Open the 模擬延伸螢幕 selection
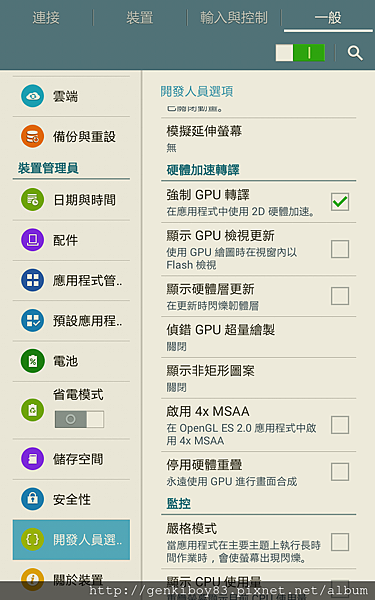 tap(259, 139)
